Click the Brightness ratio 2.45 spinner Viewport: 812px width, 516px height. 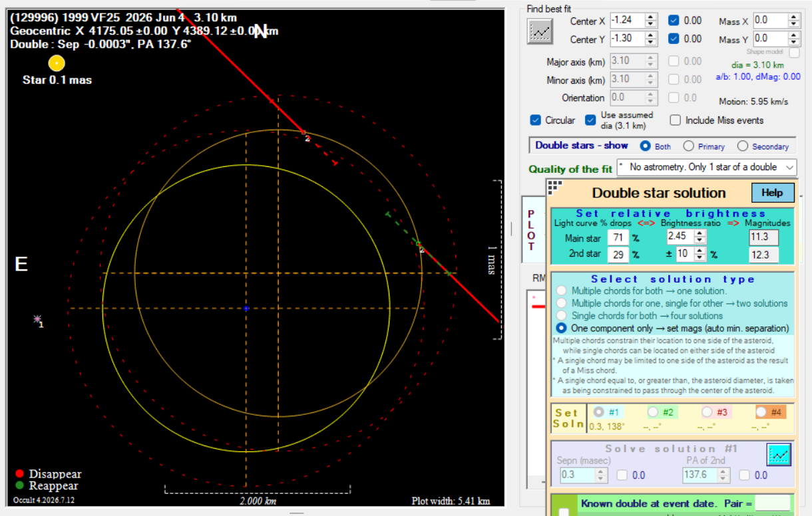[699, 237]
